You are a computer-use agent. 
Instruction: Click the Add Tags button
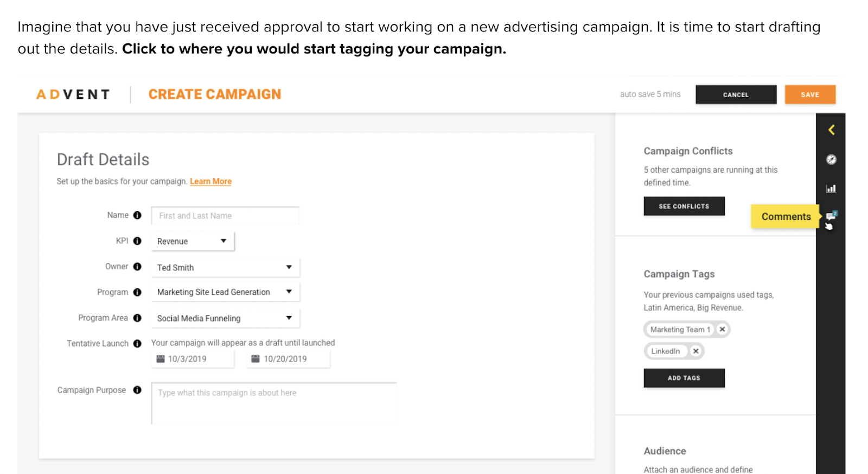coord(684,378)
